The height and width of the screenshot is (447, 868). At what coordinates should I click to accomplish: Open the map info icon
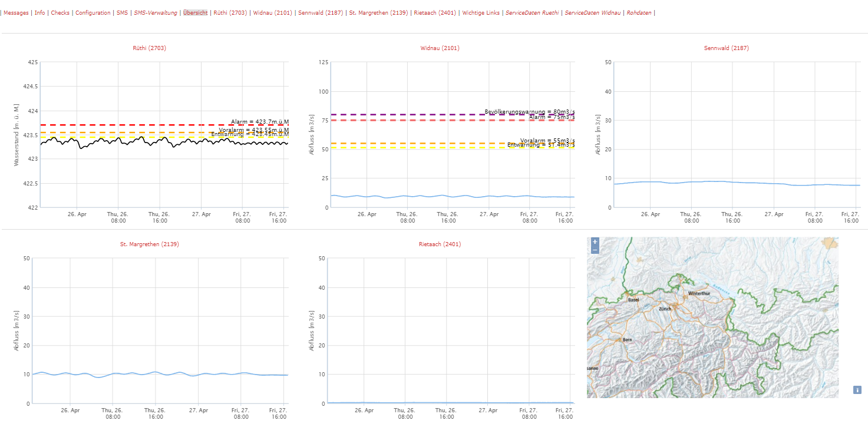pyautogui.click(x=857, y=390)
